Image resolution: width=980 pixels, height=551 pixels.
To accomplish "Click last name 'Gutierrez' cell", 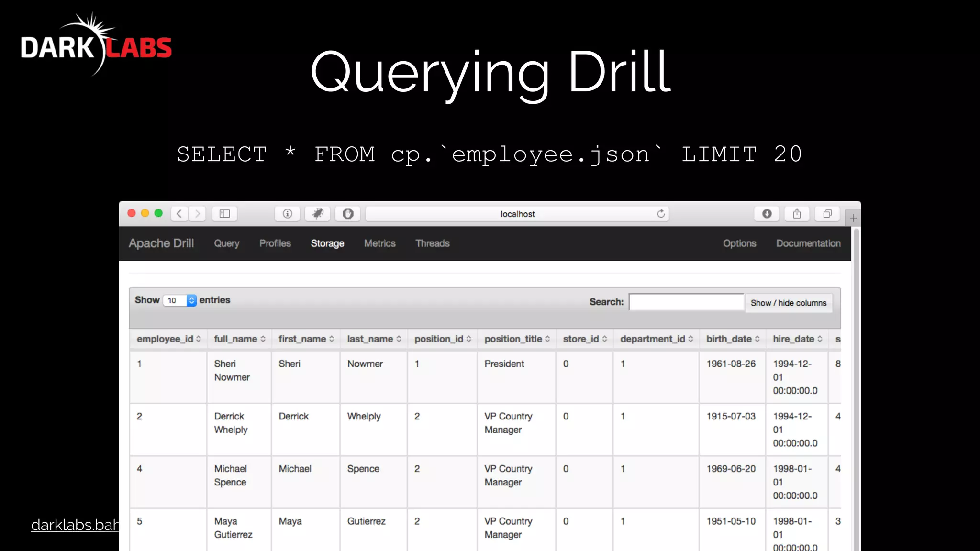I will pos(374,530).
